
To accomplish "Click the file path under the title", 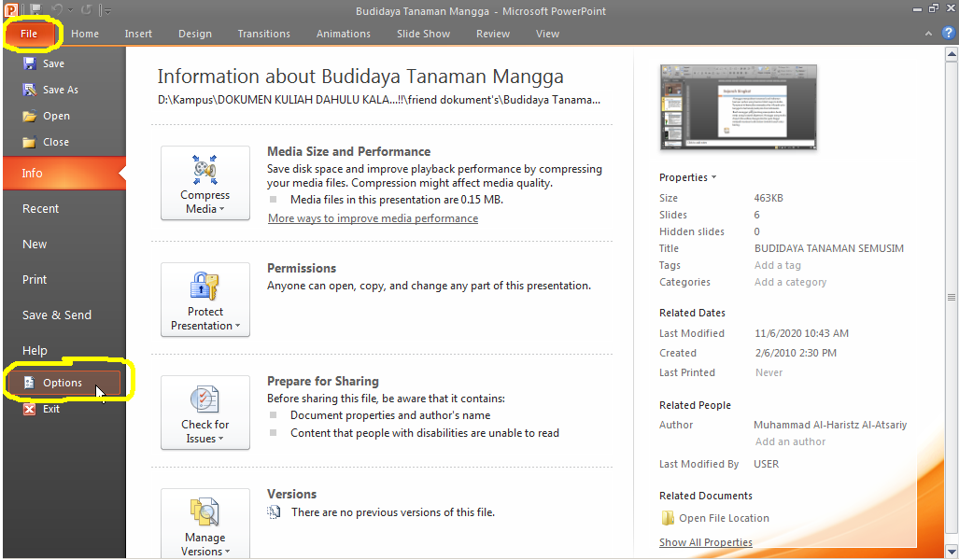I will pyautogui.click(x=379, y=100).
